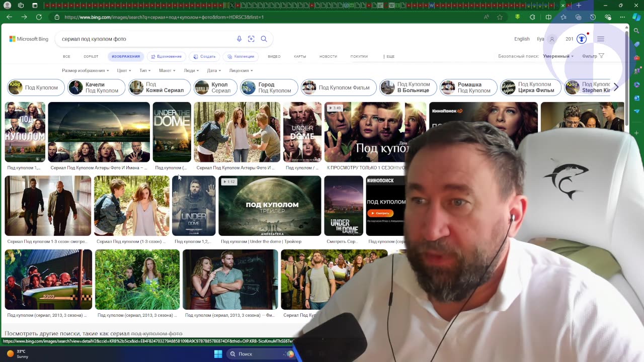Toggle the Фильтр filter bar
This screenshot has width=644, height=362.
point(593,56)
